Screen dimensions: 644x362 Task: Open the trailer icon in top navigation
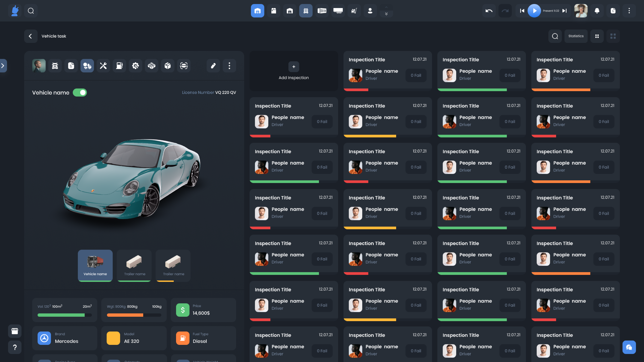(338, 11)
